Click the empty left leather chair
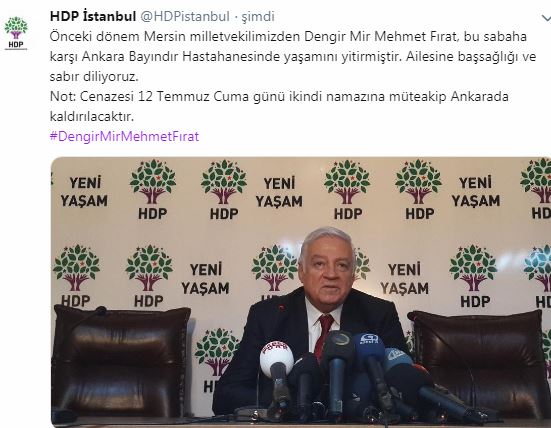551x428 pixels. 121,362
